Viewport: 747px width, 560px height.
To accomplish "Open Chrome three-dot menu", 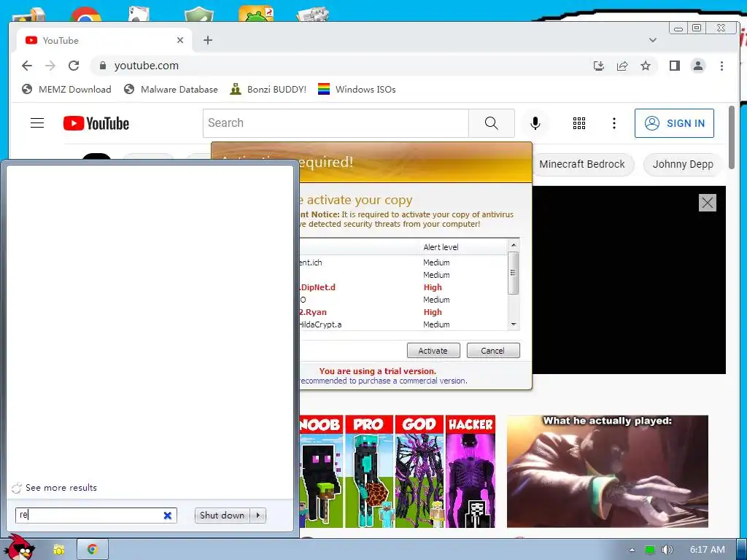I will (x=721, y=66).
